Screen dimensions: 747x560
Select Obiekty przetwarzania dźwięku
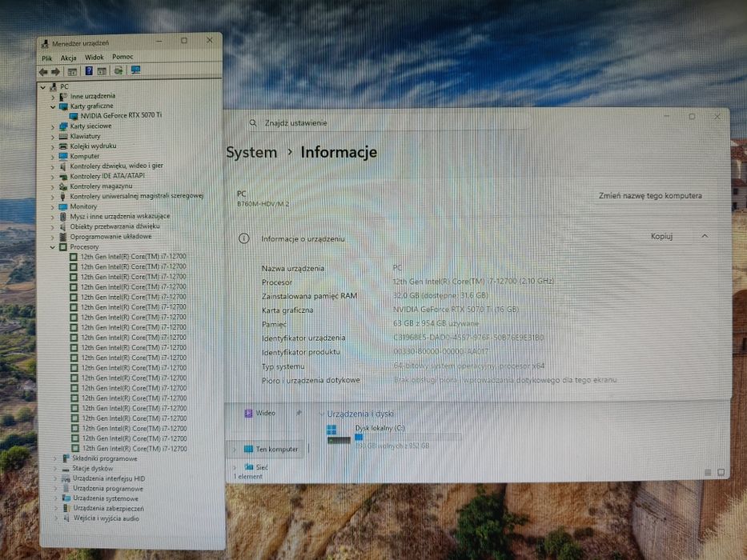tap(114, 226)
